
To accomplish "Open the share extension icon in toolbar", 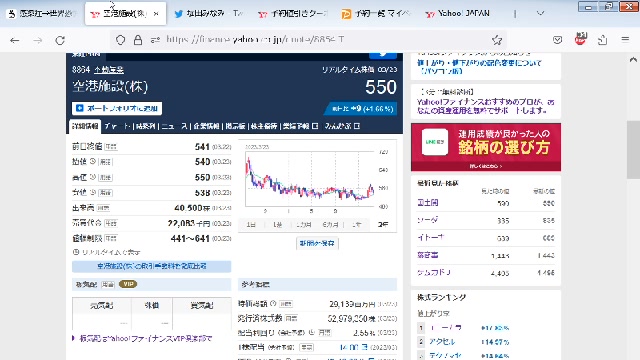I will [x=602, y=40].
